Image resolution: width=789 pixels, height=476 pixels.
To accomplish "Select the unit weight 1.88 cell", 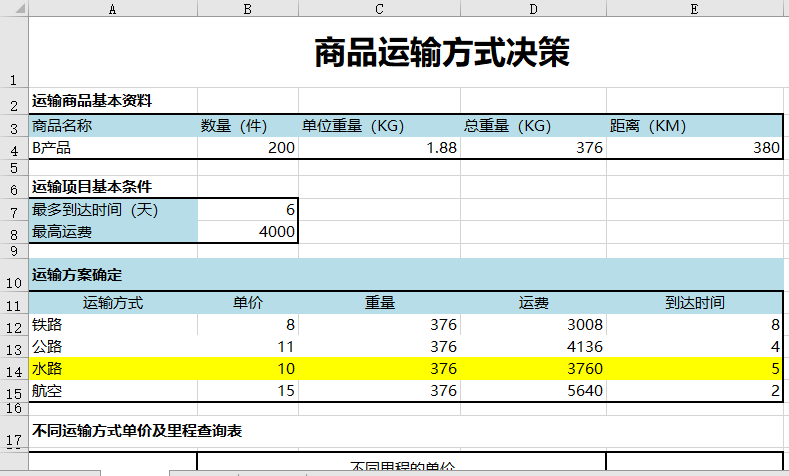I will tap(379, 148).
